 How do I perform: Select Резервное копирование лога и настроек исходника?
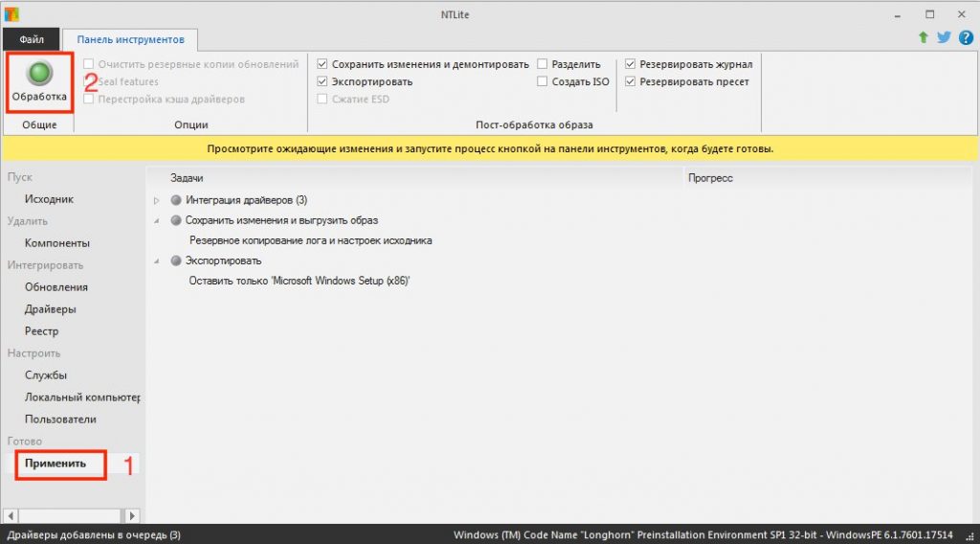pyautogui.click(x=311, y=240)
